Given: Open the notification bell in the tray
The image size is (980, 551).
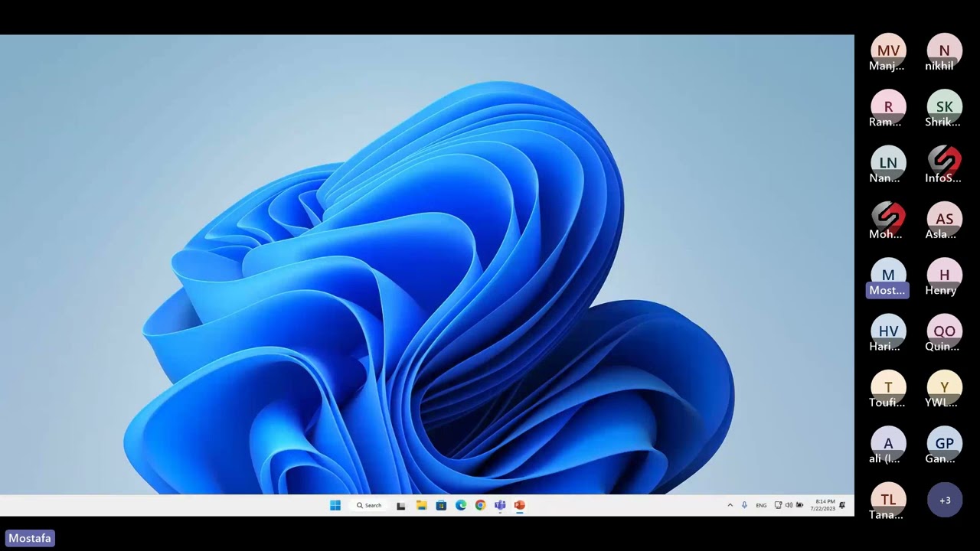Looking at the screenshot, I should click(x=842, y=505).
